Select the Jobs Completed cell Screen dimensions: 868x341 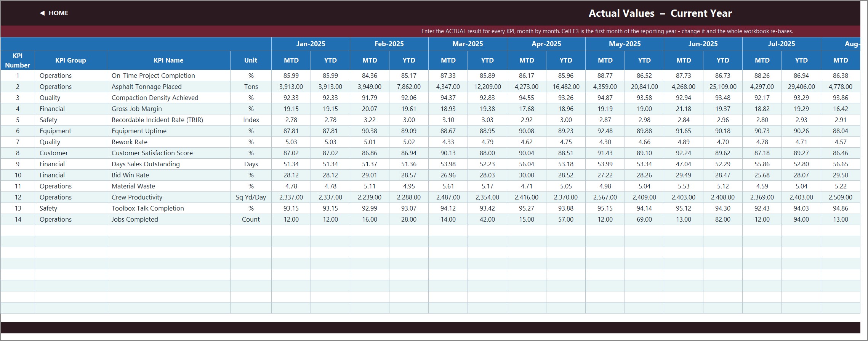click(x=168, y=219)
